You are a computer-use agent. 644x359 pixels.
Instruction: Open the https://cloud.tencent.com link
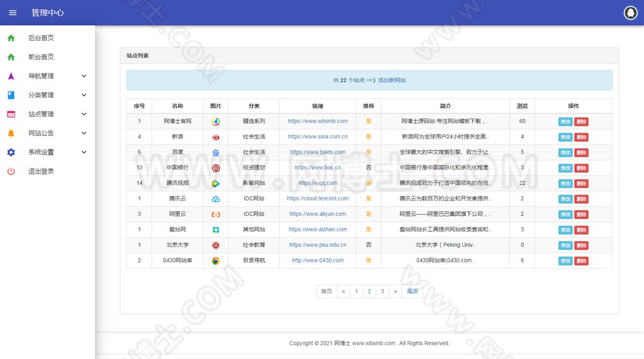click(x=317, y=199)
